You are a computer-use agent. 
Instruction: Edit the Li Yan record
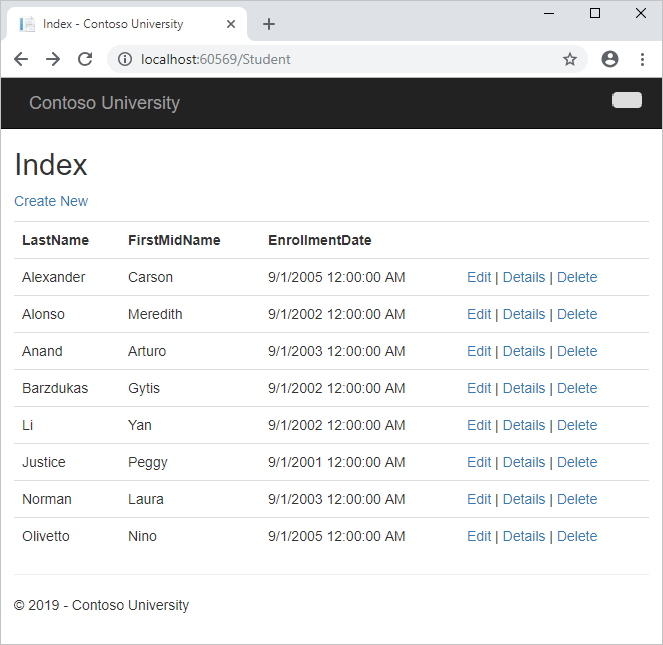pos(479,425)
